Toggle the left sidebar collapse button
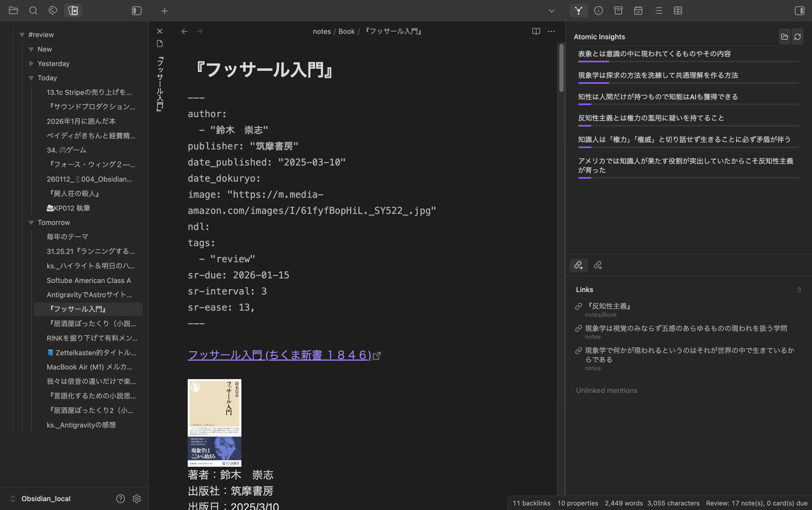Viewport: 812px width, 510px height. [136, 11]
